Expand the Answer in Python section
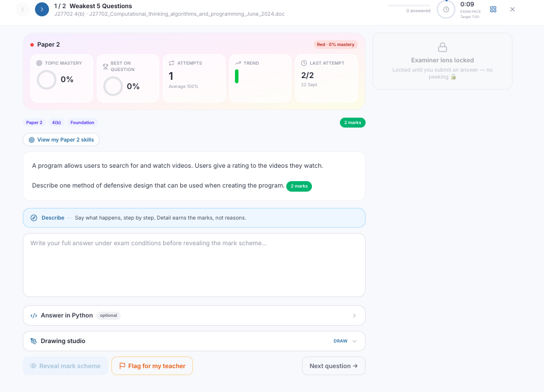 coord(194,315)
